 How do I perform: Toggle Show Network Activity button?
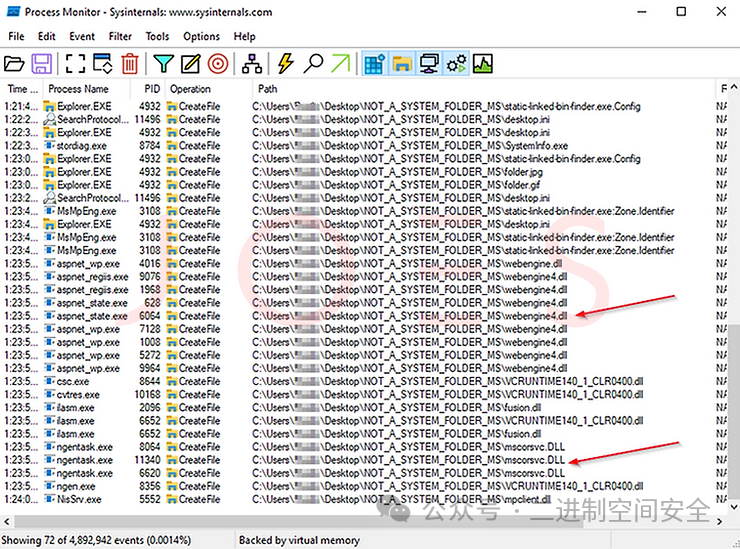[429, 64]
